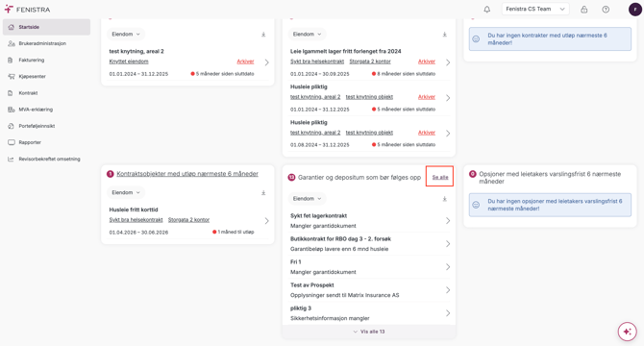644x346 pixels.
Task: Open Rapporter menu item
Action: click(46, 142)
